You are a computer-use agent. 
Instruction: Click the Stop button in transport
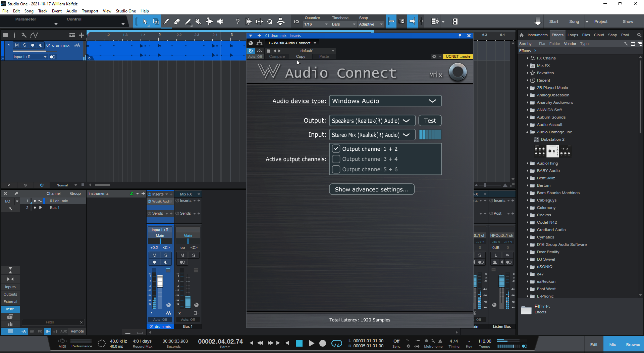point(299,343)
